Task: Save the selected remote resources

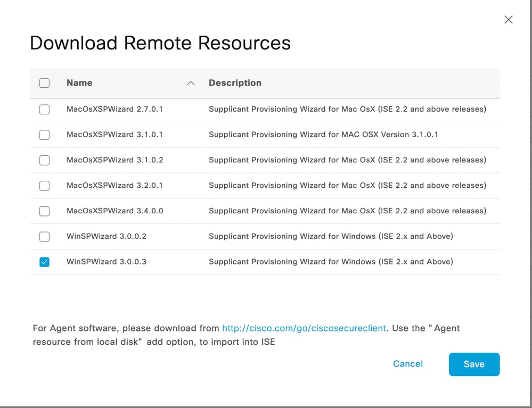Action: (473, 364)
